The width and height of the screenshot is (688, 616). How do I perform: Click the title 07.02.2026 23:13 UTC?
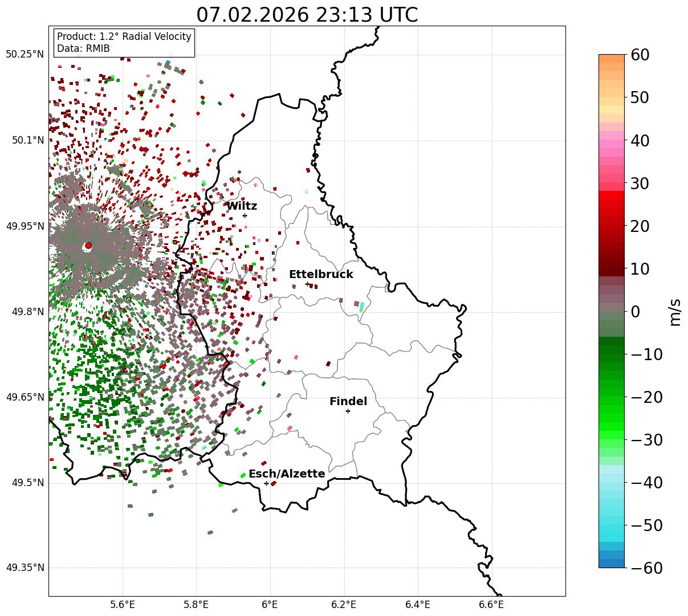click(307, 15)
